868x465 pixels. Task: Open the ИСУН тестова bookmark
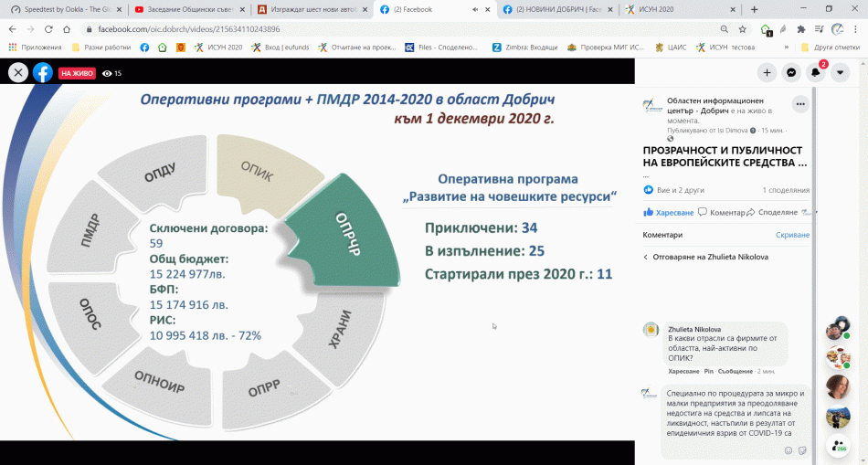(725, 48)
